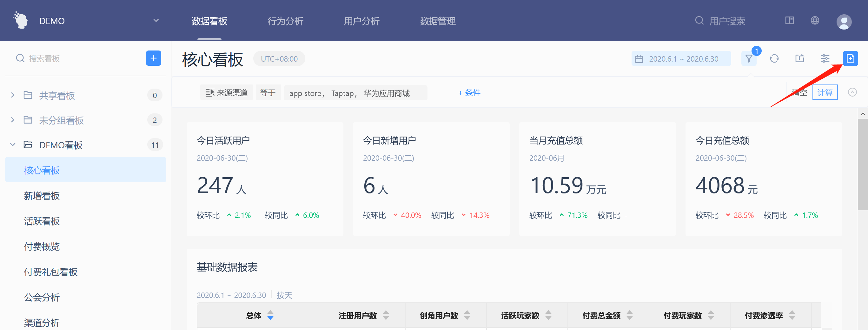Click the share dashboard icon

pyautogui.click(x=799, y=59)
